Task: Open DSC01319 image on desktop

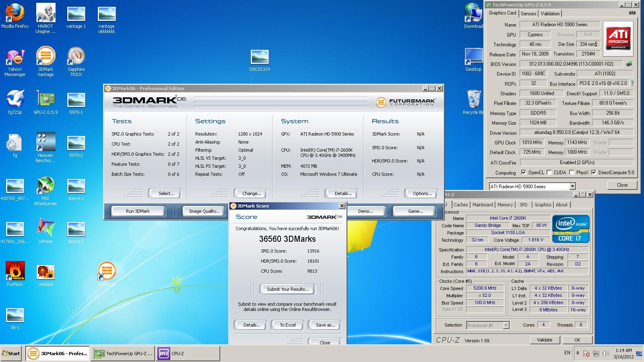Action: 260,60
